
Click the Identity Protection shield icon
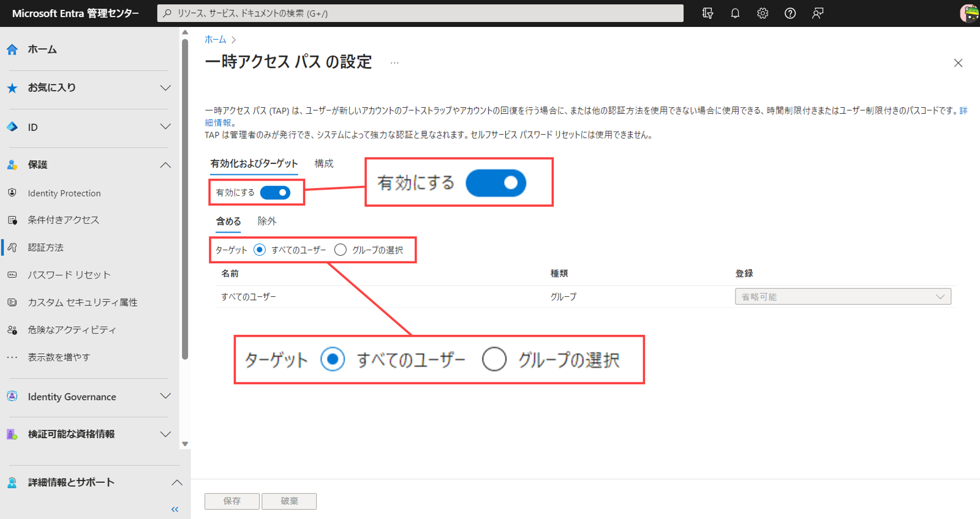(x=12, y=193)
